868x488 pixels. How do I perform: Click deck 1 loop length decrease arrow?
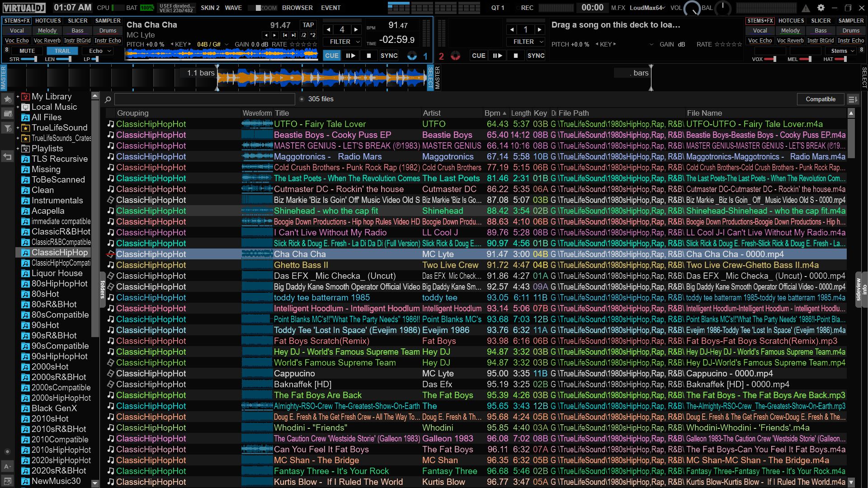coord(328,30)
